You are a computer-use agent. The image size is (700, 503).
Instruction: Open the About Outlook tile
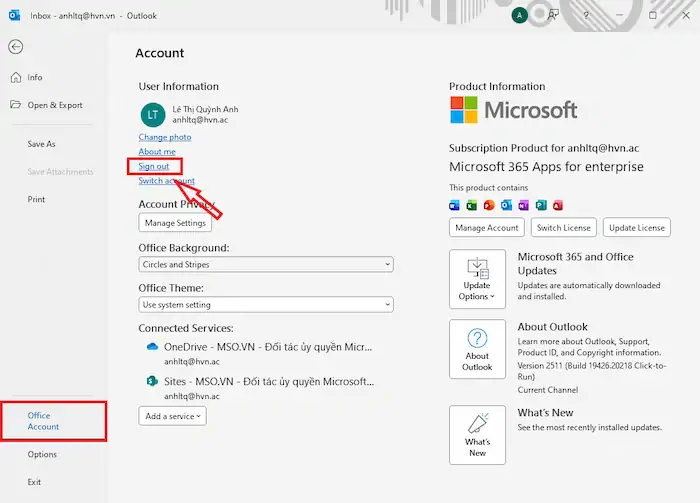click(x=477, y=349)
